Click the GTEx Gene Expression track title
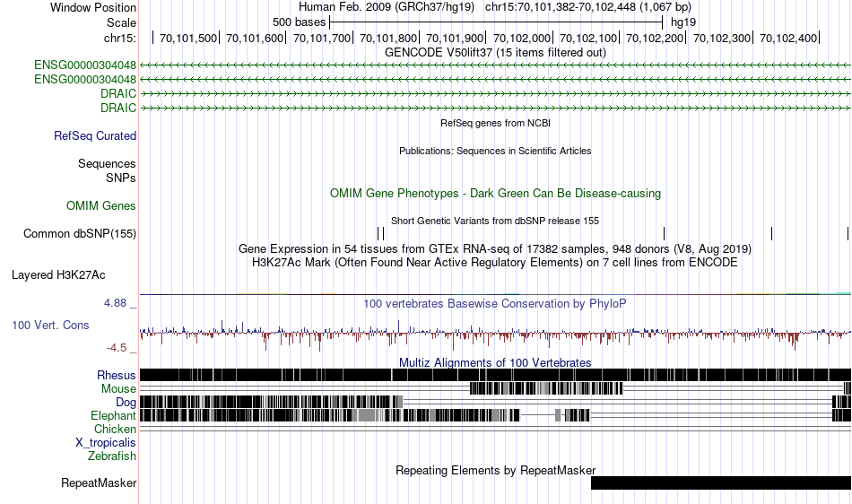This screenshot has height=504, width=852. [495, 249]
